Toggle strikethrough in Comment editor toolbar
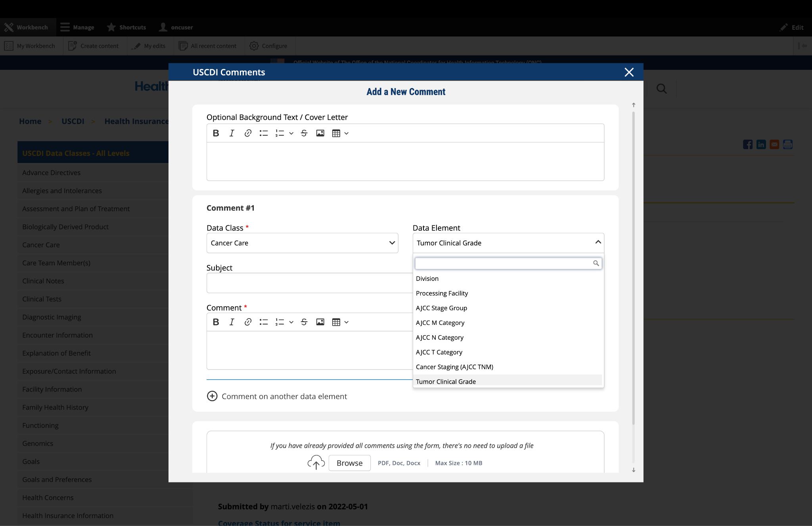This screenshot has width=812, height=526. click(304, 322)
